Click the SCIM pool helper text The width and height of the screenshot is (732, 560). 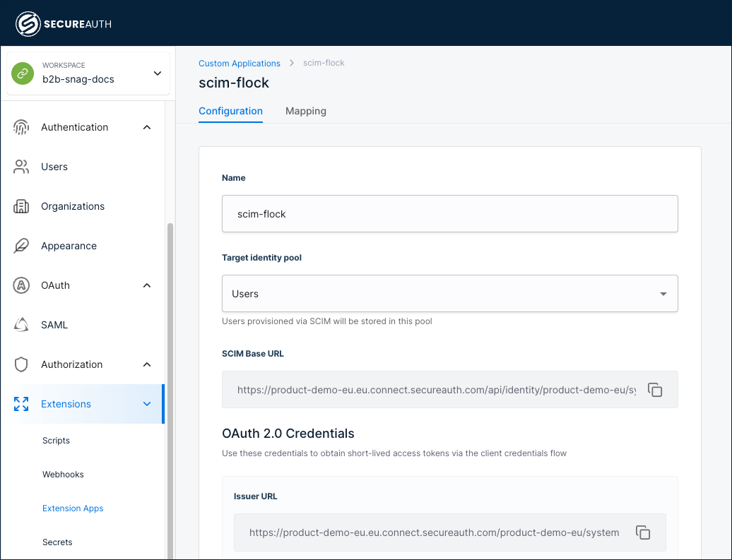[326, 321]
